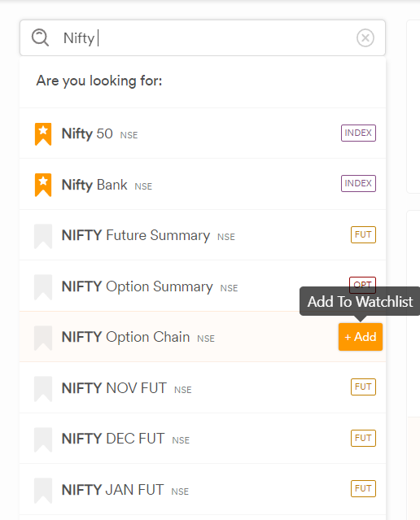This screenshot has width=420, height=520.
Task: Remove Nifty 50 bookmark from watchlist
Action: (x=43, y=134)
